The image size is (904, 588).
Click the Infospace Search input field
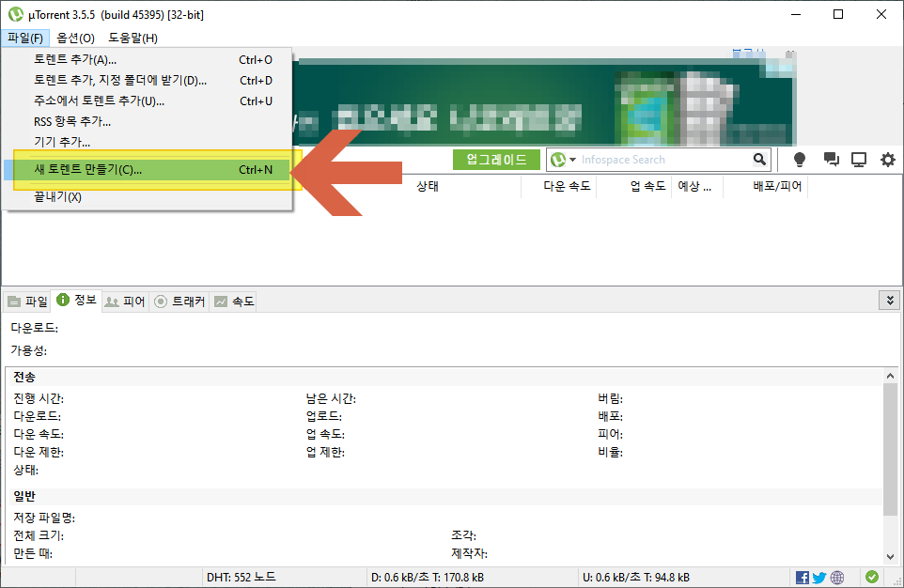coord(663,160)
